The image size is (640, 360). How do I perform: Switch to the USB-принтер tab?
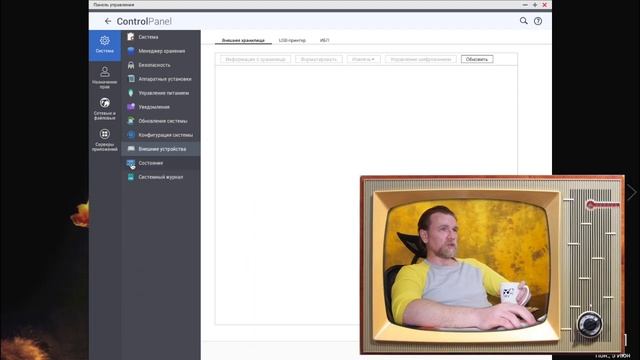point(292,40)
